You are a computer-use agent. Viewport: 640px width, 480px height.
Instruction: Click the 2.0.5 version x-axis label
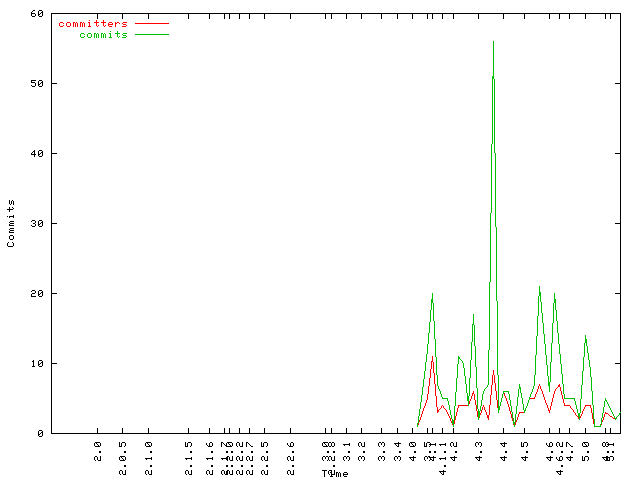123,451
